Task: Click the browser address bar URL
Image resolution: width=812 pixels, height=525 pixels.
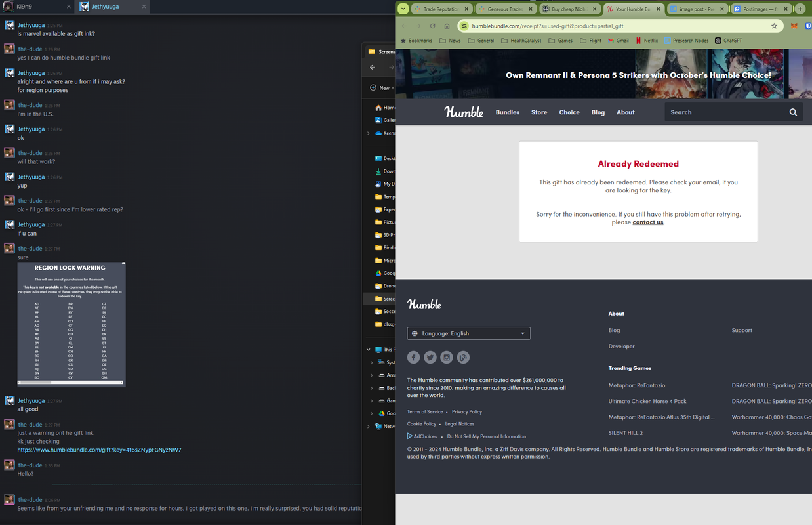Action: (x=548, y=26)
